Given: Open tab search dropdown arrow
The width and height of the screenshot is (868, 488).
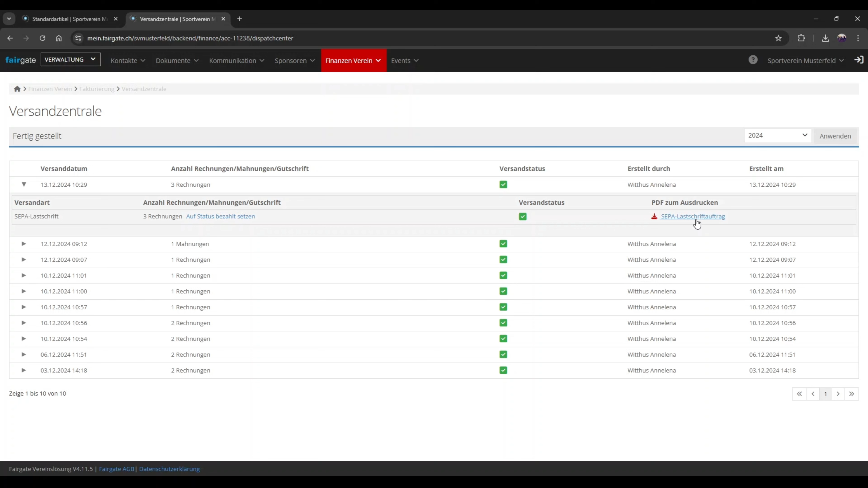Looking at the screenshot, I should 9,19.
